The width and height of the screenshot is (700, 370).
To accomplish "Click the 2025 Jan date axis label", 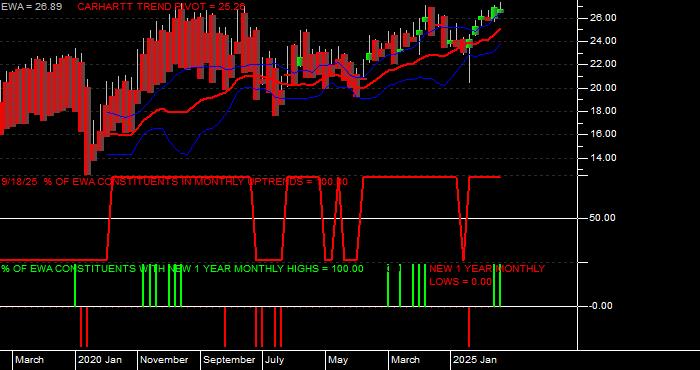I will click(x=475, y=360).
